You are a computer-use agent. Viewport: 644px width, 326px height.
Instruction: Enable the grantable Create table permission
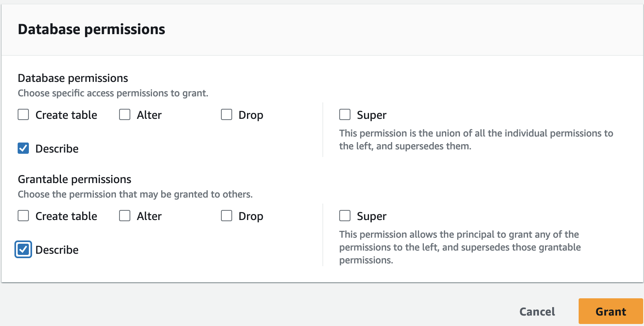coord(23,216)
